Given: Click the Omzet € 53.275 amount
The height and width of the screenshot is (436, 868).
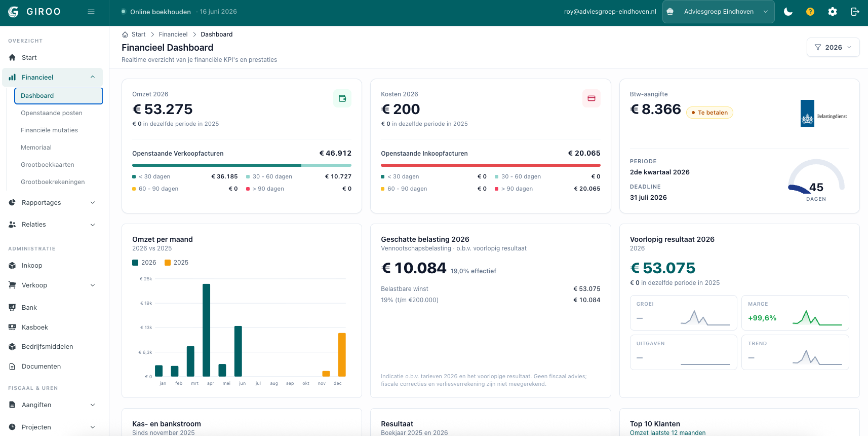Looking at the screenshot, I should click(163, 109).
